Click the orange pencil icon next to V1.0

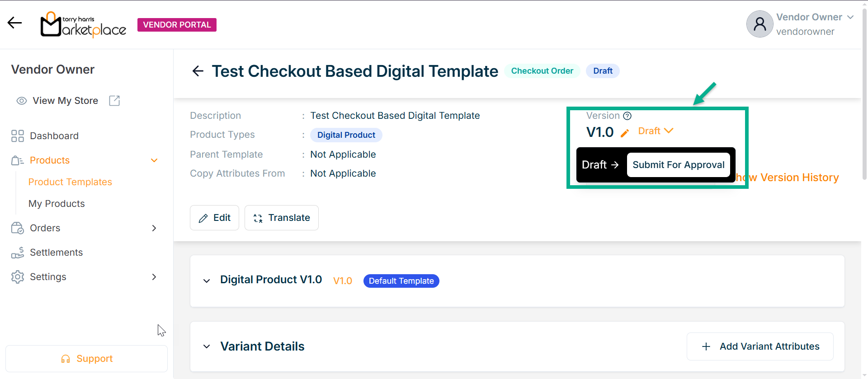[x=625, y=133]
